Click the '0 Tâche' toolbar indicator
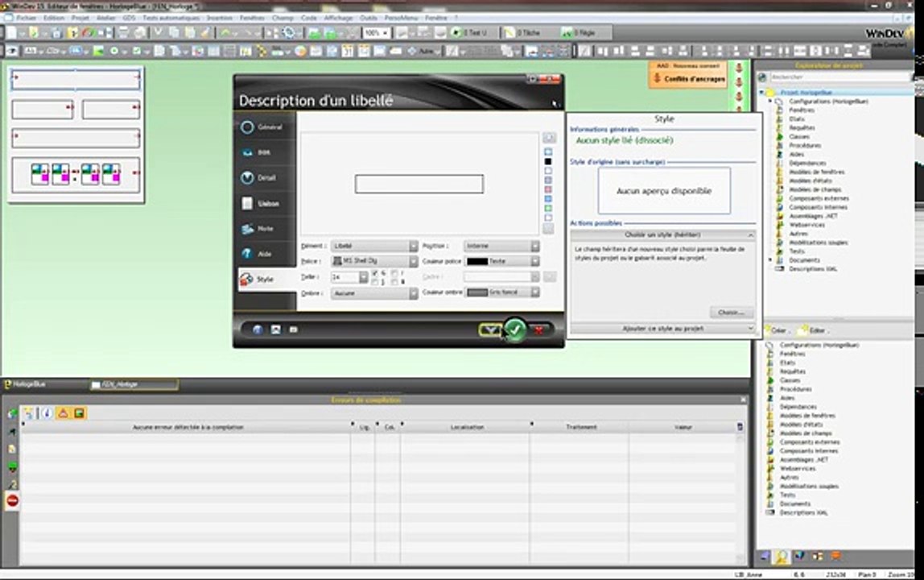This screenshot has height=580, width=924. (x=523, y=33)
